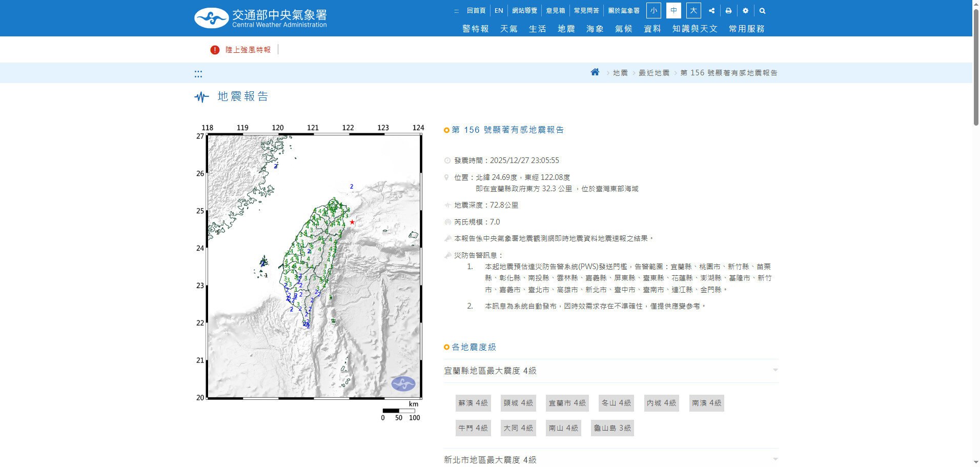Click the grid menu icon above the breadcrumb
Viewport: 980px width, 467px height.
point(198,73)
